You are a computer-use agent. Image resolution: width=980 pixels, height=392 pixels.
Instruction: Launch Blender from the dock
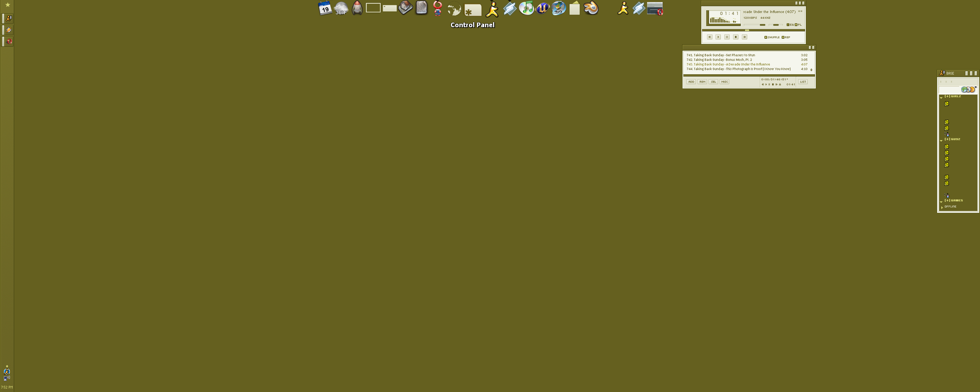click(591, 8)
